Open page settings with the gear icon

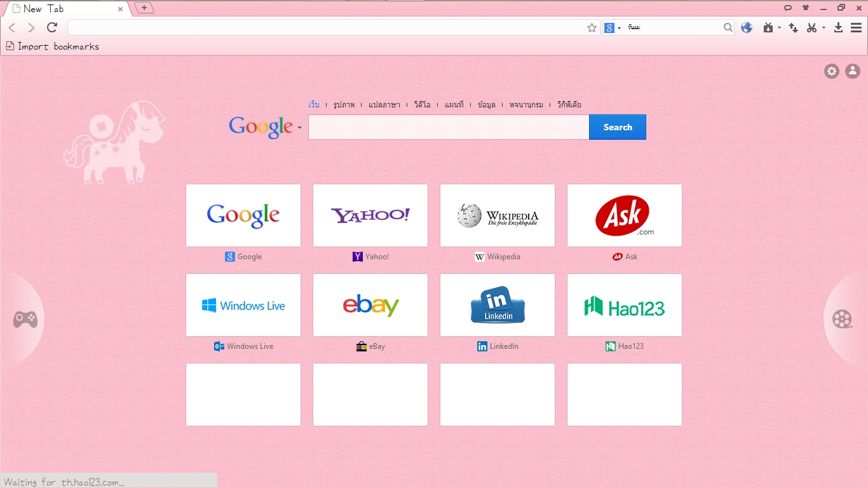click(832, 71)
